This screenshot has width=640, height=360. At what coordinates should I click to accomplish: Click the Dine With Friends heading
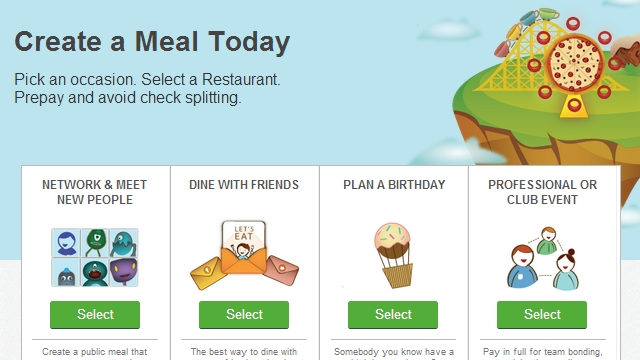[x=244, y=185]
